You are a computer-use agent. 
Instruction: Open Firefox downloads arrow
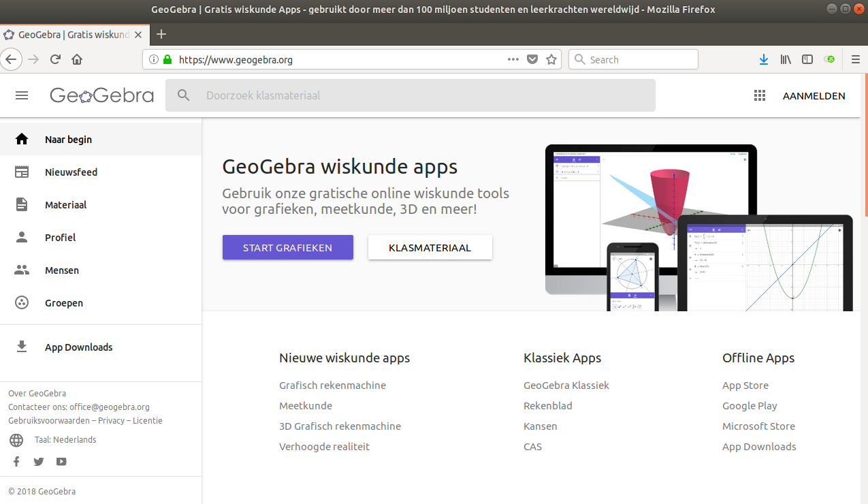tap(764, 59)
